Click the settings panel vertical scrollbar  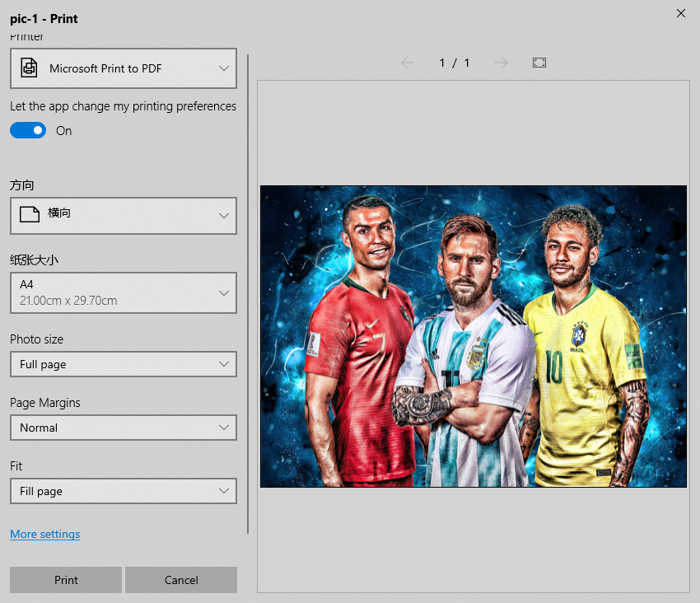click(x=248, y=294)
